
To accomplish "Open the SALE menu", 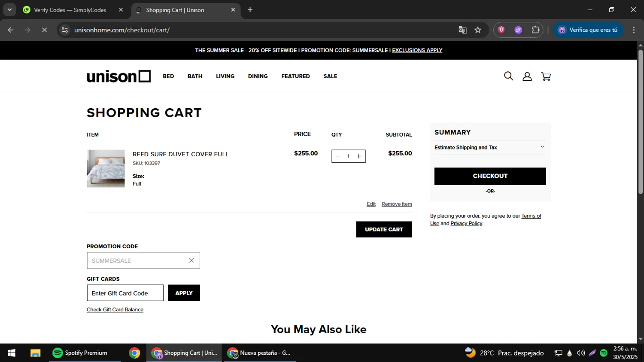I will (330, 76).
